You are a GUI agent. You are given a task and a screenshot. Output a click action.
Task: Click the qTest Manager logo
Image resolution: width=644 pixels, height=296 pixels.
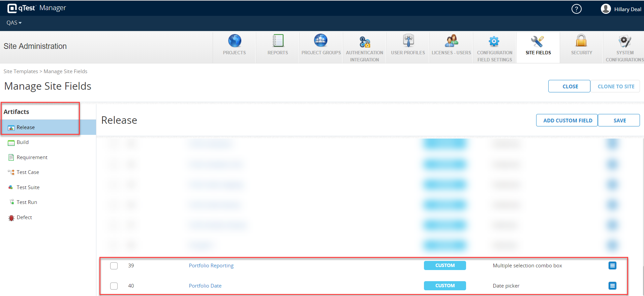tap(36, 8)
